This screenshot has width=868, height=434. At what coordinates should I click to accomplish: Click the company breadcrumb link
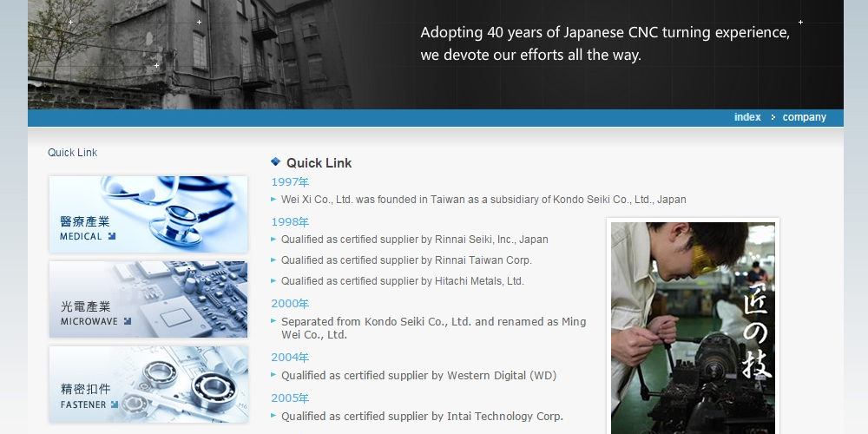805,117
